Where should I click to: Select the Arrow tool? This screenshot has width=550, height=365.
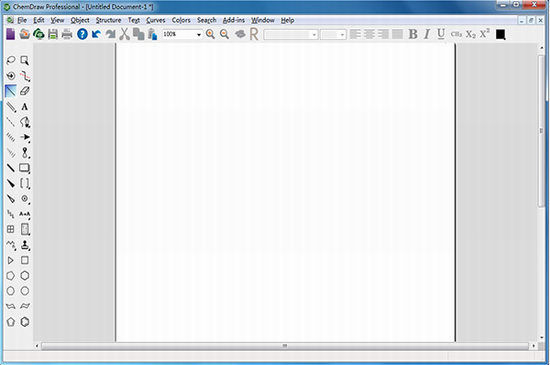tap(25, 137)
